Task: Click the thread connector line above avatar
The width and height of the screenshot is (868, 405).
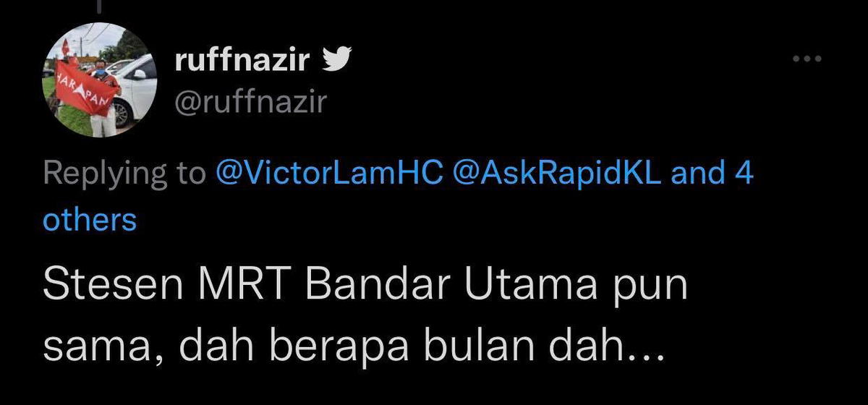Action: click(99, 6)
